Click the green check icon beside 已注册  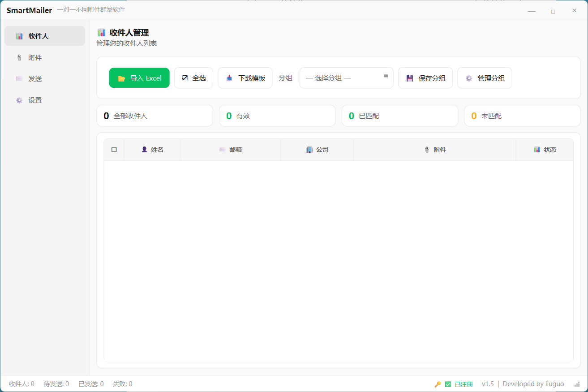[448, 384]
